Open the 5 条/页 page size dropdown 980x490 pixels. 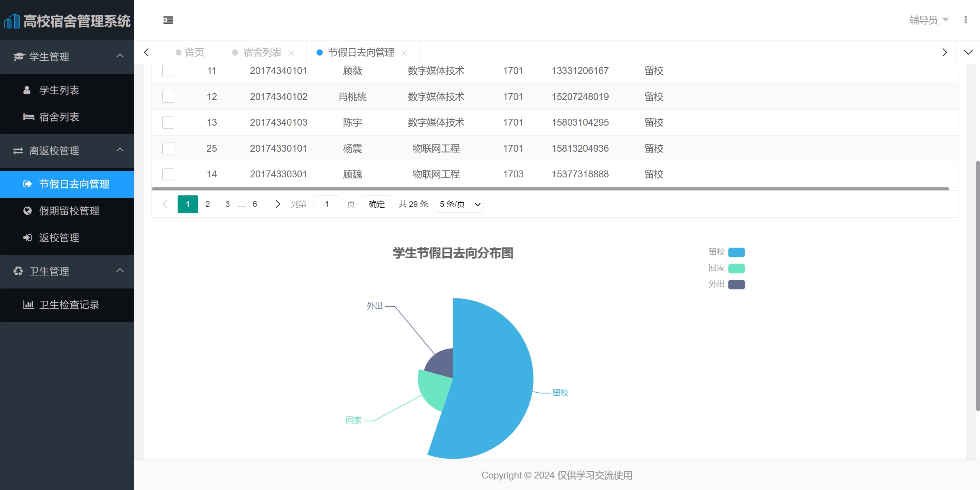click(x=459, y=204)
